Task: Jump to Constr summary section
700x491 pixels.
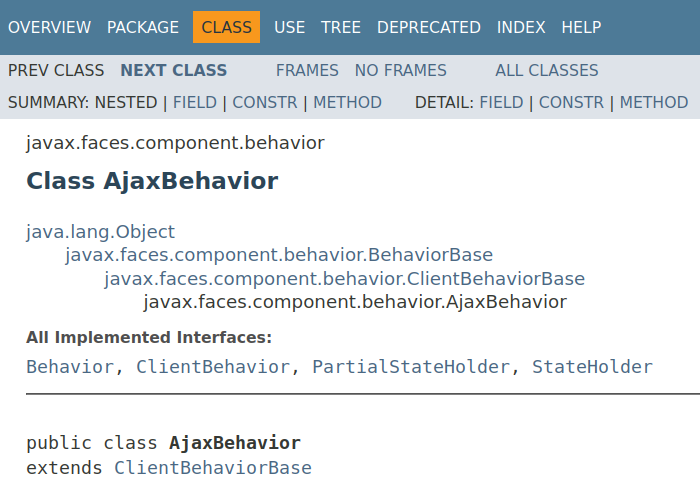Action: point(265,102)
